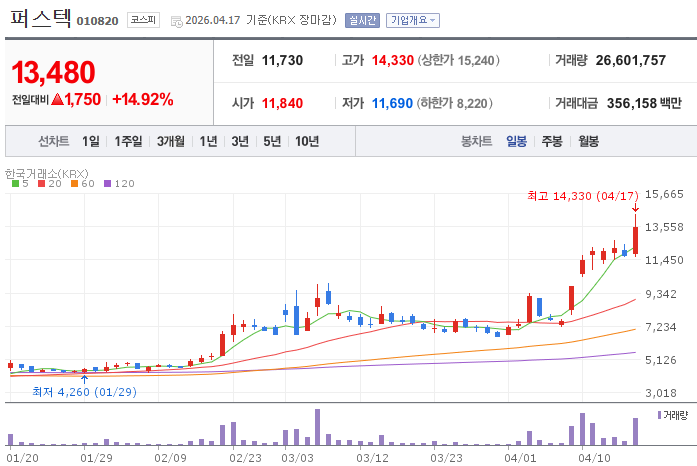Screen dimensions: 697x466
Task: Select the 월봉 monthly candle chart
Action: (x=588, y=141)
